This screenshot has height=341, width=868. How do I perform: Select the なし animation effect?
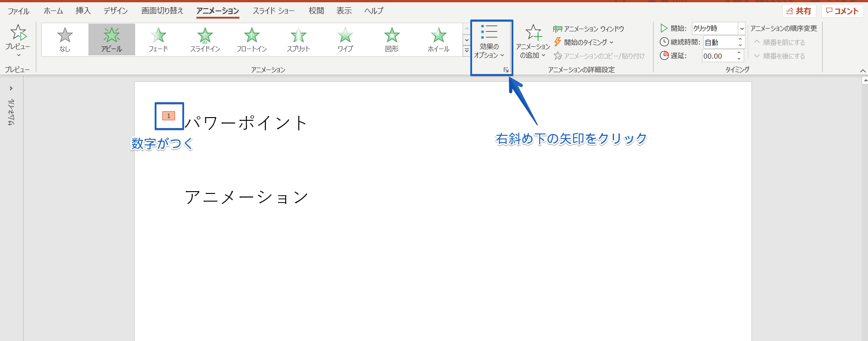(65, 40)
